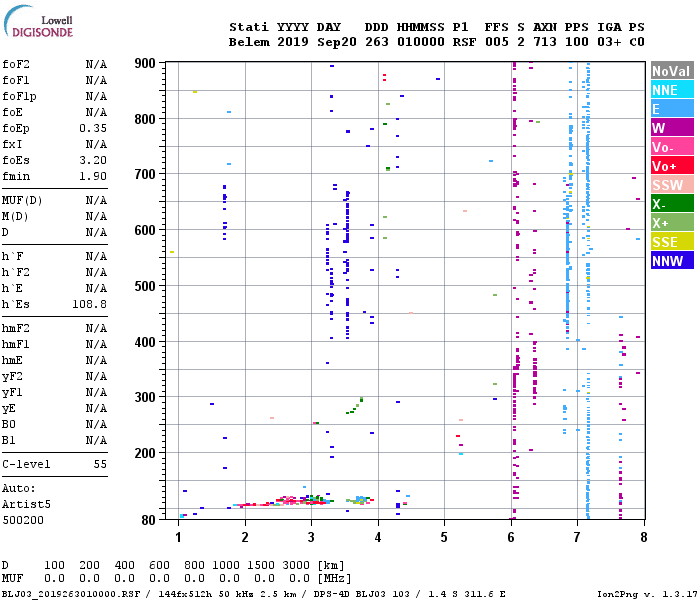Click the foEp value 0.35
The height and width of the screenshot is (600, 700).
[x=93, y=128]
